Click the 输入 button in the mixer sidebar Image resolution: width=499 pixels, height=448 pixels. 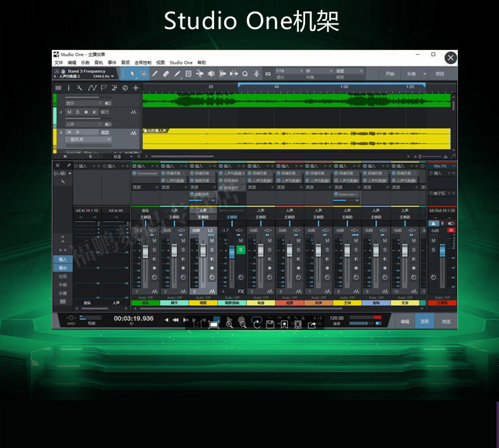click(x=63, y=259)
